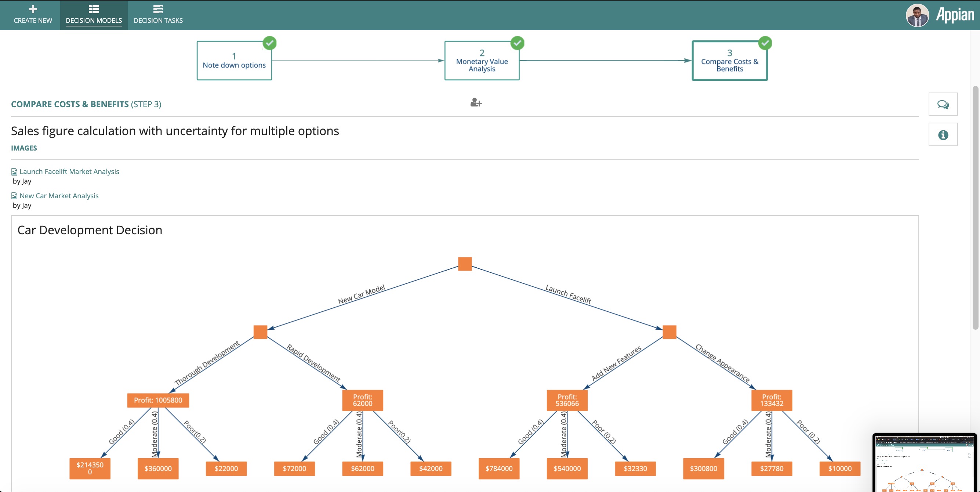Click the user profile avatar
This screenshot has height=492, width=980.
[917, 15]
